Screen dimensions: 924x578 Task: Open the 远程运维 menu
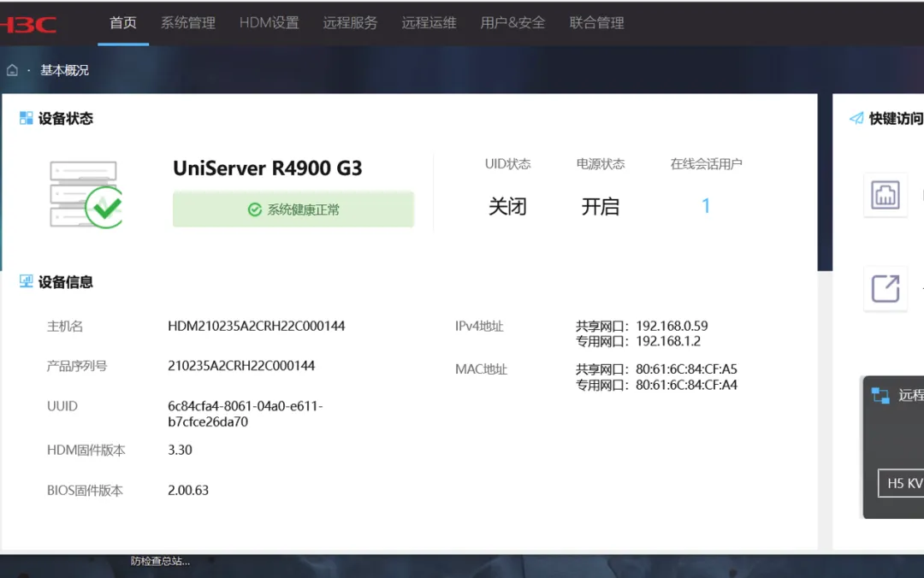pos(429,23)
